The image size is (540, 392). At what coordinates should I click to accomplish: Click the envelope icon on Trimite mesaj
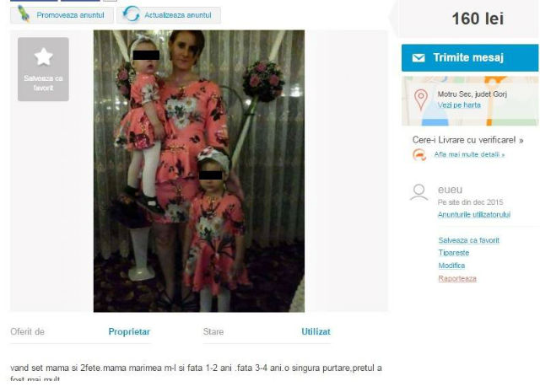(418, 58)
